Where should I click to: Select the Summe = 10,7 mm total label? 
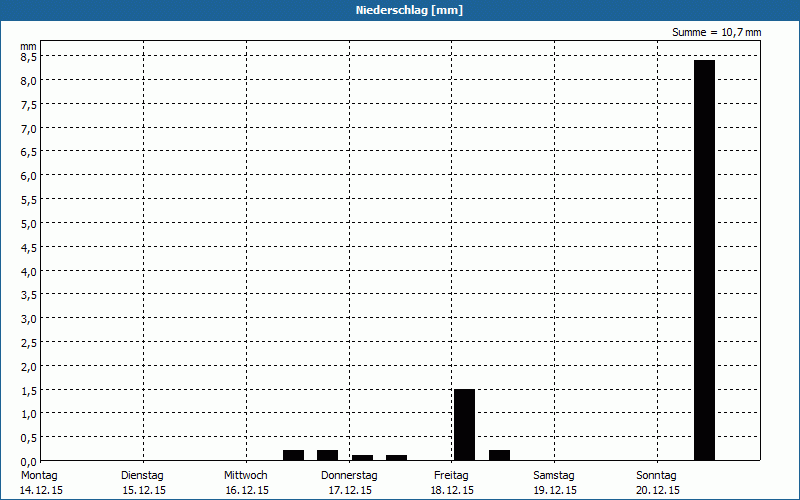tap(716, 33)
